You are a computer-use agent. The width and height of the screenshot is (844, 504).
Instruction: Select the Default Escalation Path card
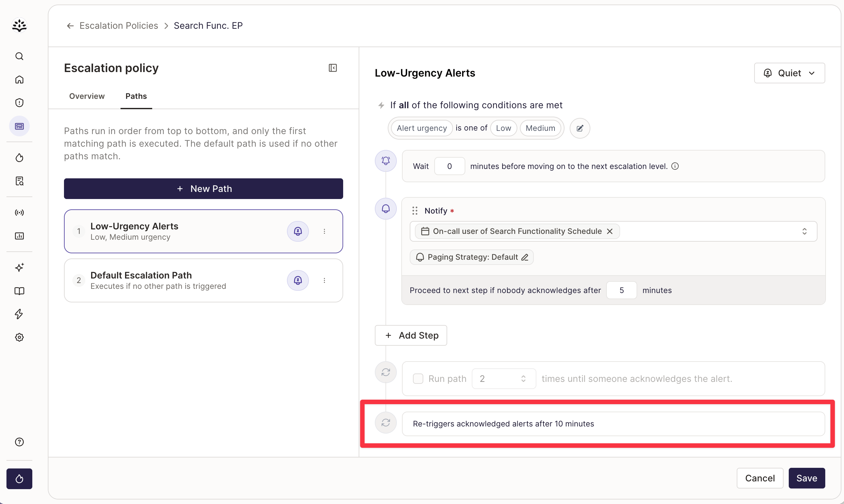coord(204,280)
